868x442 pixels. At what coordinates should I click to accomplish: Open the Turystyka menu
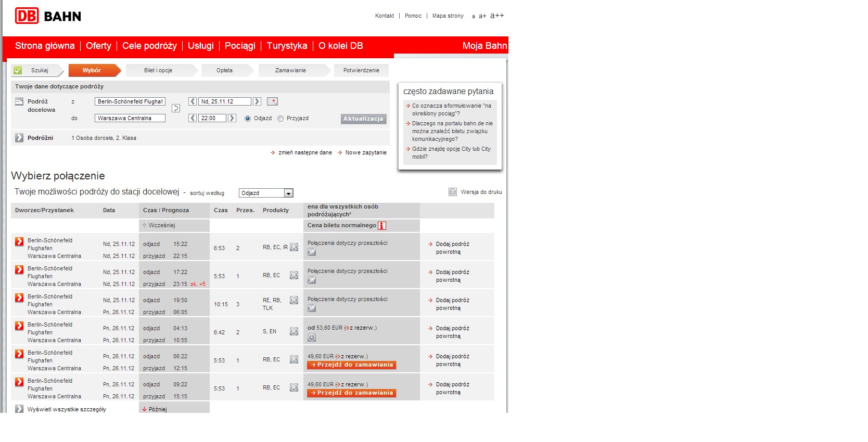point(287,46)
